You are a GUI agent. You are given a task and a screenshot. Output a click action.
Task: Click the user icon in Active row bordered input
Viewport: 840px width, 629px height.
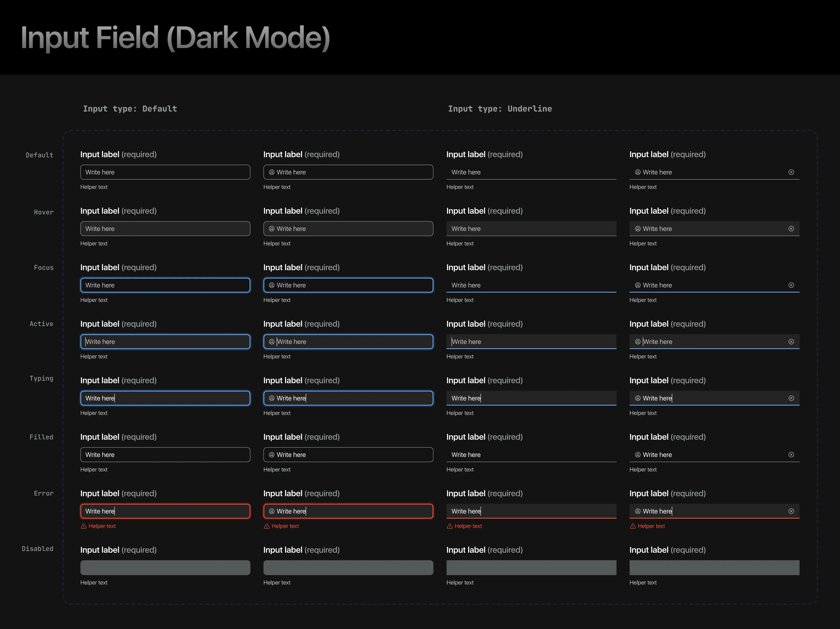click(x=272, y=342)
